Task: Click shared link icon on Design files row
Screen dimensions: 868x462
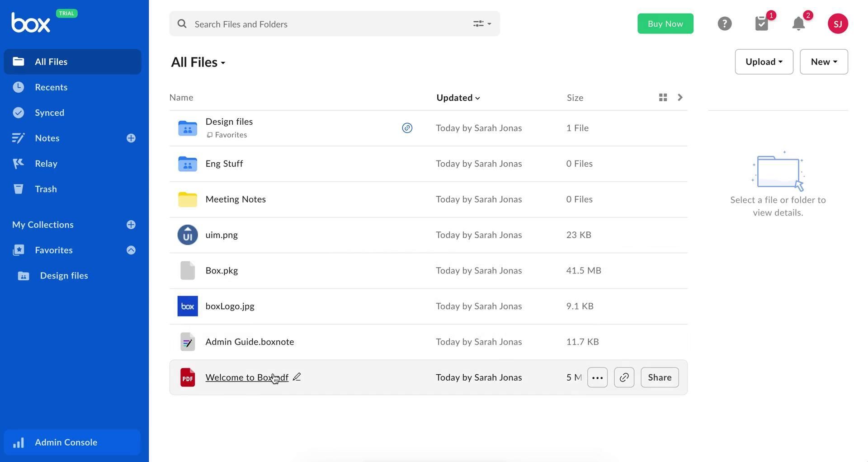Action: pos(407,128)
